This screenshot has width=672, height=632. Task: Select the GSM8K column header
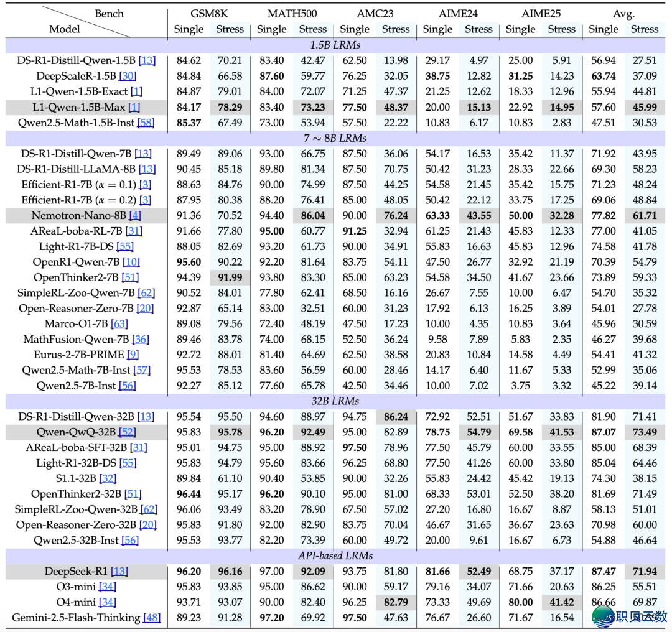tap(208, 14)
